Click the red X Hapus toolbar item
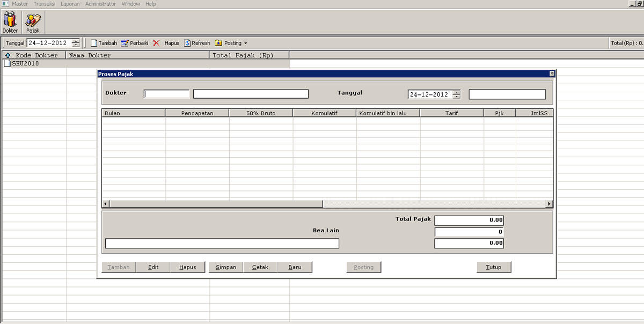644x324 pixels. (x=166, y=43)
